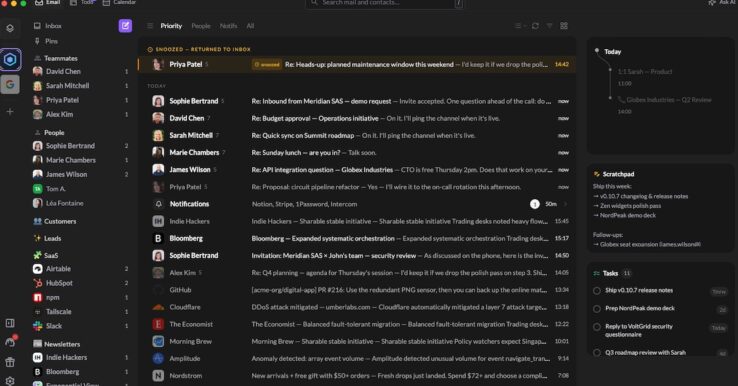This screenshot has height=386, width=738.
Task: Select the blue hexagon workspace account
Action: pyautogui.click(x=10, y=59)
